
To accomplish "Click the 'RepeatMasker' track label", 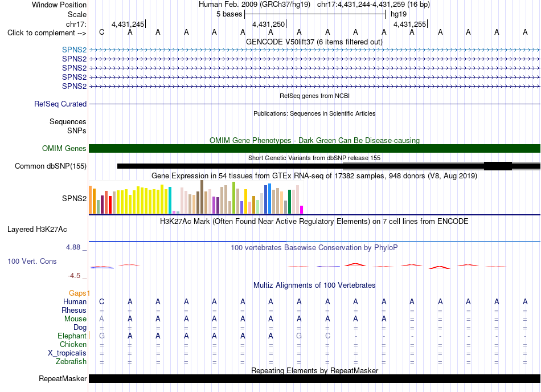I will (x=63, y=378).
